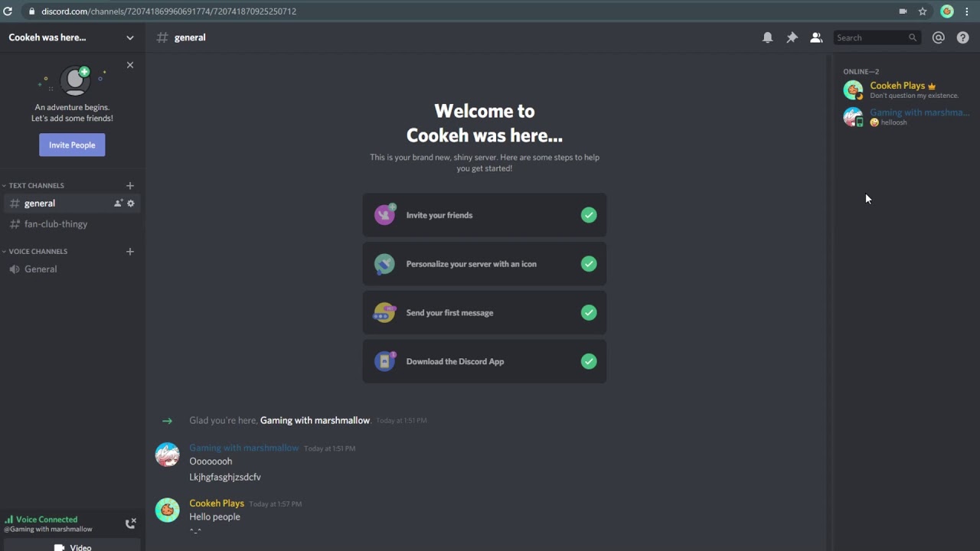Open Download the Discord App step

(485, 362)
